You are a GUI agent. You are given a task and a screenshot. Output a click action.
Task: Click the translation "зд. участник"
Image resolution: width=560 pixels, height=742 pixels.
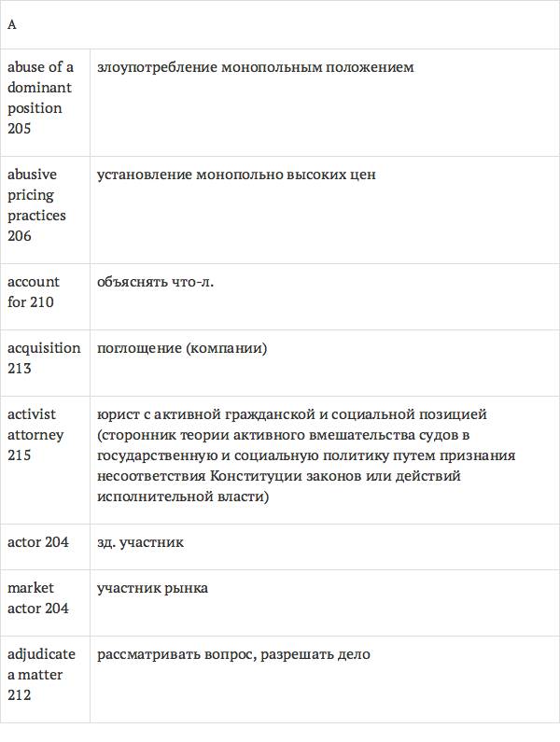[x=140, y=542]
